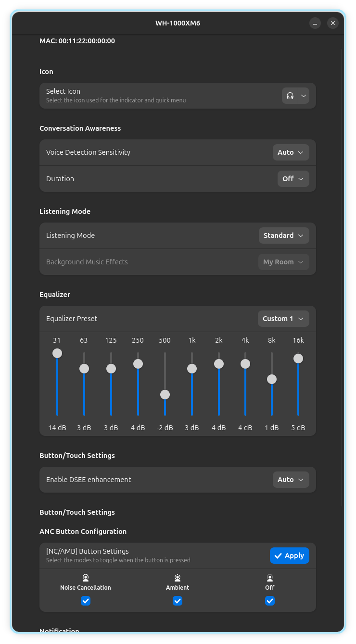
Task: Click Apply for NC/AMB button settings
Action: point(289,556)
